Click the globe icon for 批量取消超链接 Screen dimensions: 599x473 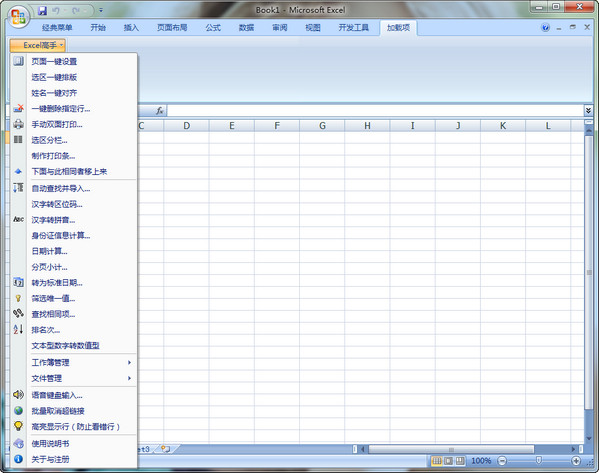(x=18, y=410)
